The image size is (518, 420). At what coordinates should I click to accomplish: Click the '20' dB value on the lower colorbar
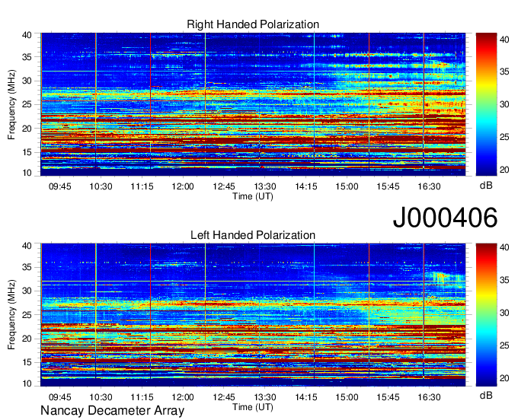coord(504,378)
